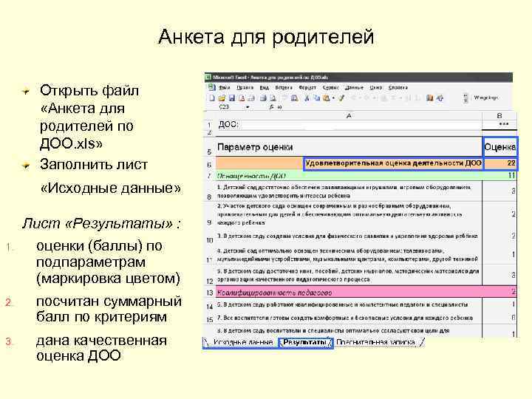Viewport: 532px width, 399px height.
Task: Click the Format Painter brush icon
Action: (341, 98)
